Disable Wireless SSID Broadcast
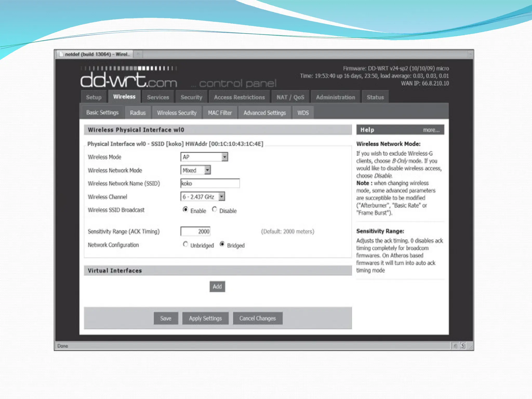The width and height of the screenshot is (532, 399). tap(214, 209)
